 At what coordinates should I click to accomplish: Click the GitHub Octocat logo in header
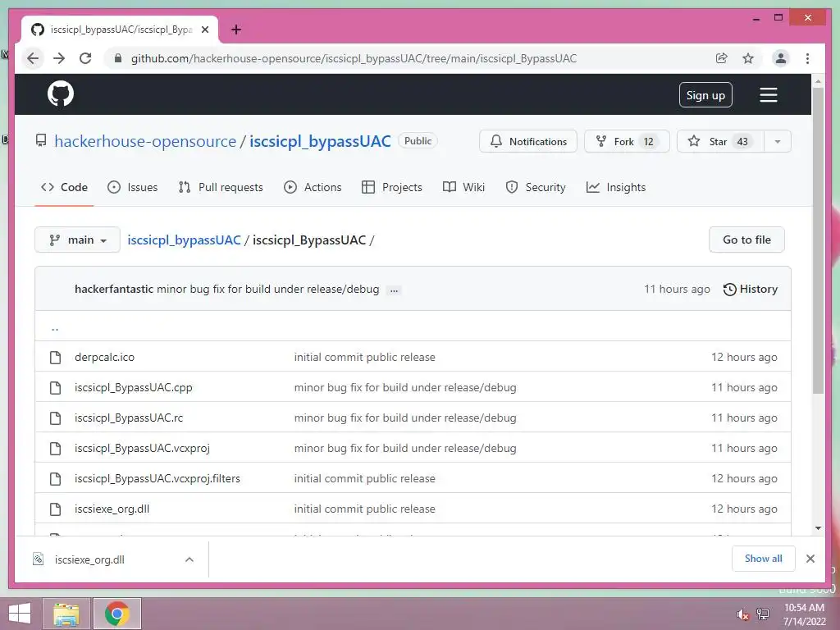click(x=61, y=94)
